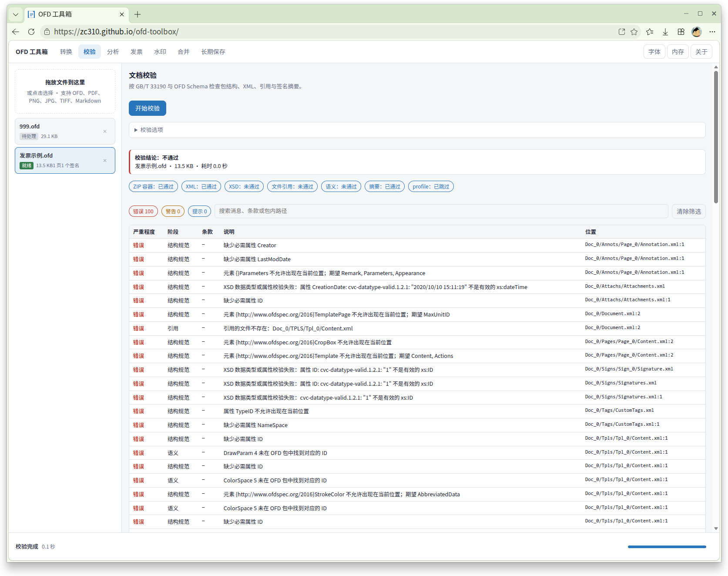
Task: Remove 发票示例.ofd from file list
Action: pyautogui.click(x=105, y=161)
